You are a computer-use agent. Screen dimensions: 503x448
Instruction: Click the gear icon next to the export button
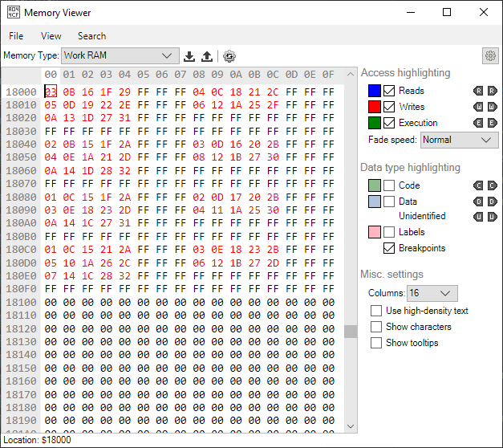coord(229,56)
